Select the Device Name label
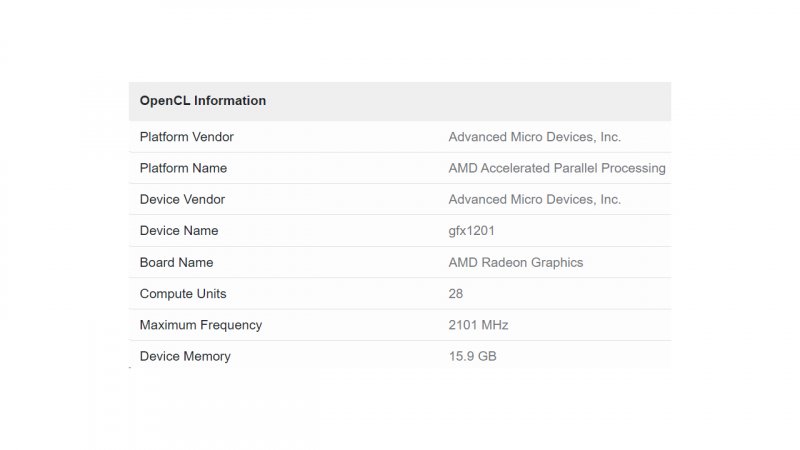The image size is (800, 450). click(179, 231)
